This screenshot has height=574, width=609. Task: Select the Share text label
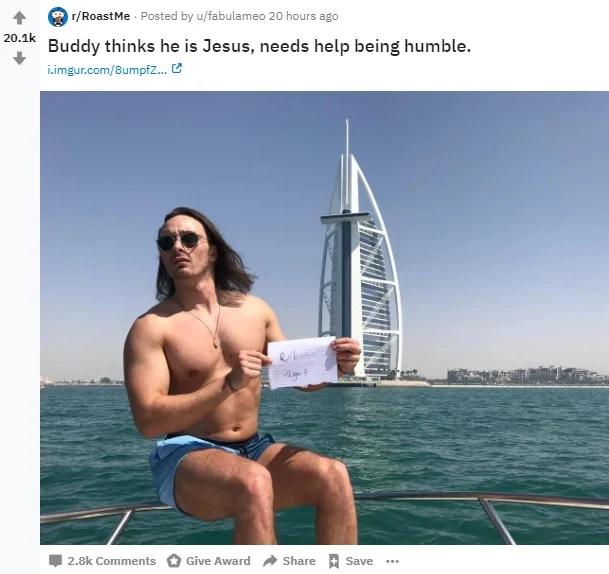(299, 561)
